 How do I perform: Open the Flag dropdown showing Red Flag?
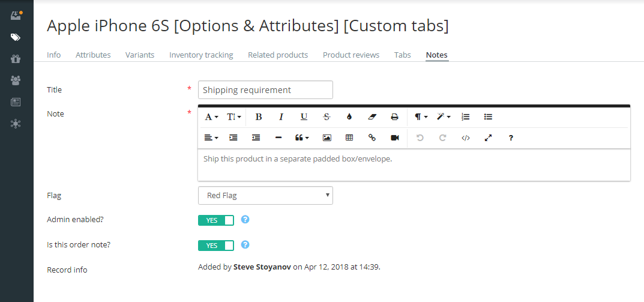tap(265, 196)
